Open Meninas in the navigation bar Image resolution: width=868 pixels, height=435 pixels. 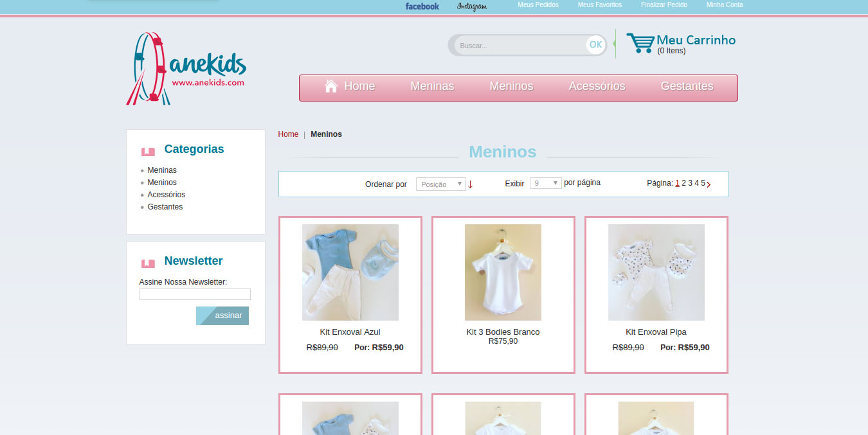(x=432, y=86)
